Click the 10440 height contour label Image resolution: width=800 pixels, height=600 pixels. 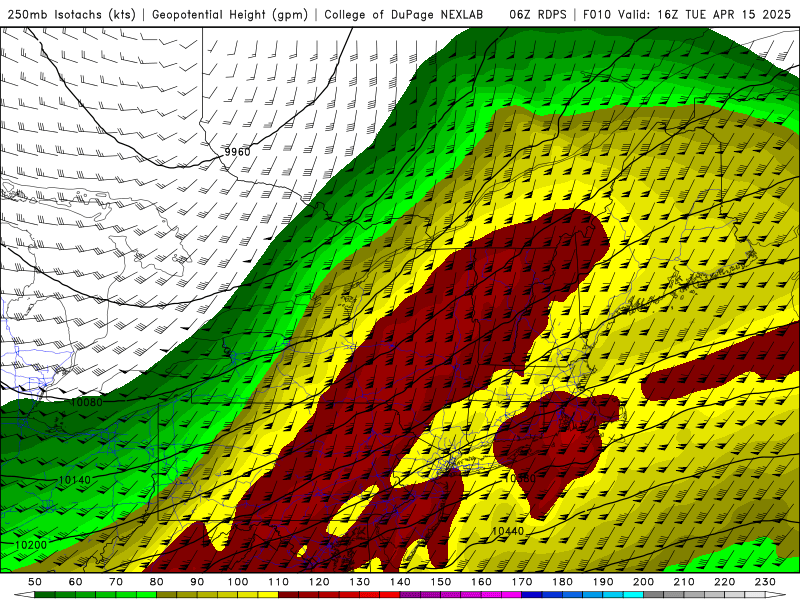[x=508, y=532]
